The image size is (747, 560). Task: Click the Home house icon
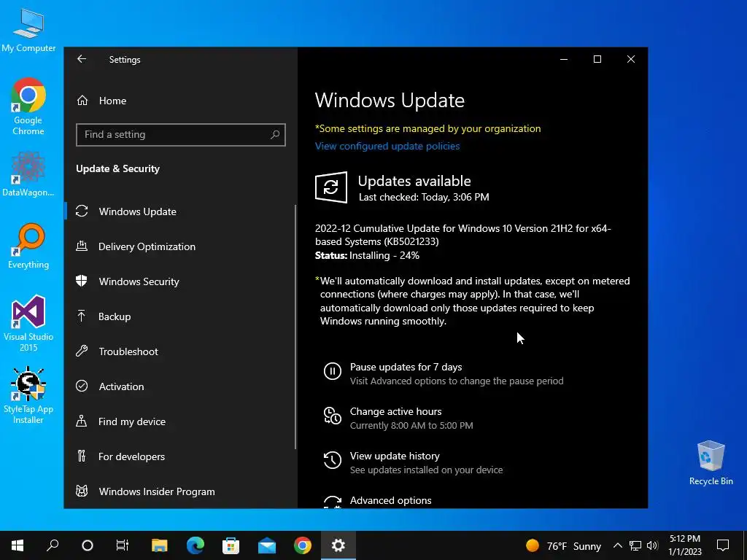(82, 101)
